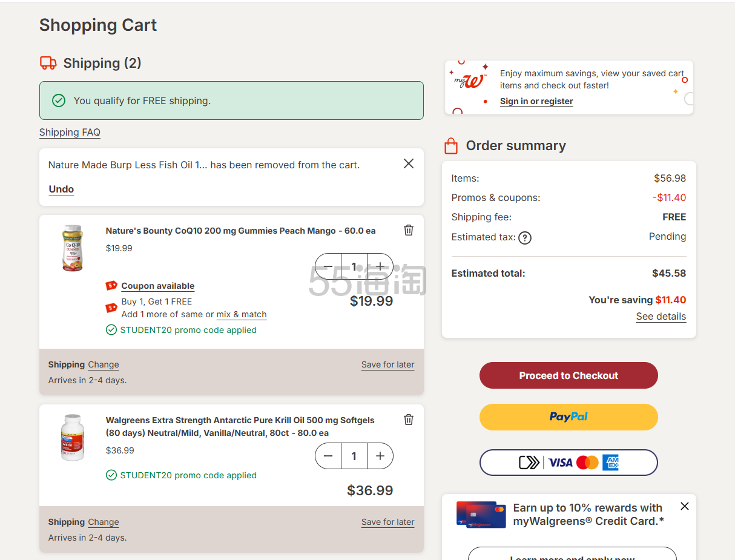
Task: Open the Nature's Bounty CoQ10 product thumbnail
Action: click(73, 248)
